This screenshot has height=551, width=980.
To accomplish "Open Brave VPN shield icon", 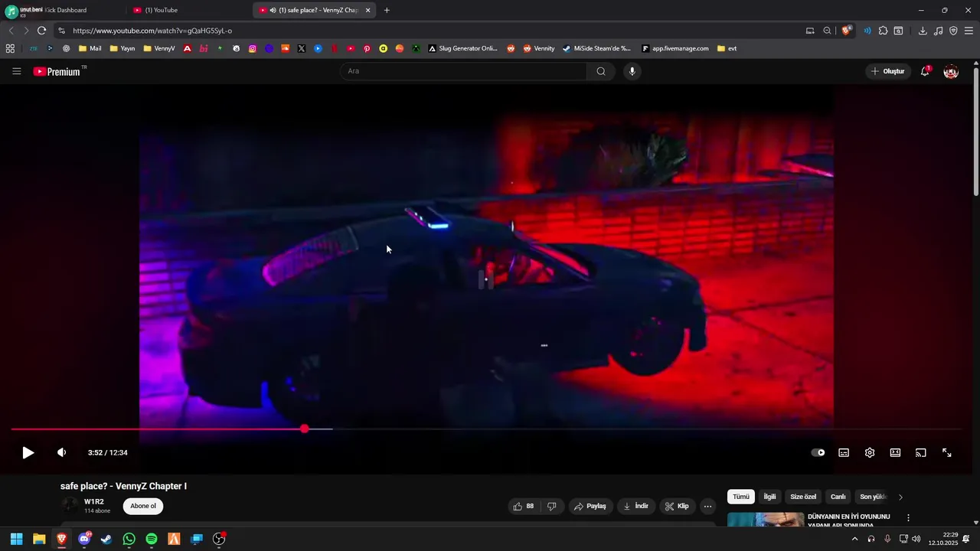I will (x=953, y=31).
